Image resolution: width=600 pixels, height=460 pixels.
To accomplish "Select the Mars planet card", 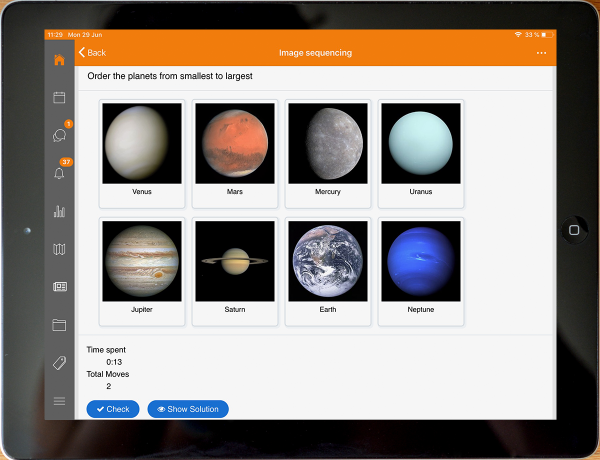I will click(234, 153).
